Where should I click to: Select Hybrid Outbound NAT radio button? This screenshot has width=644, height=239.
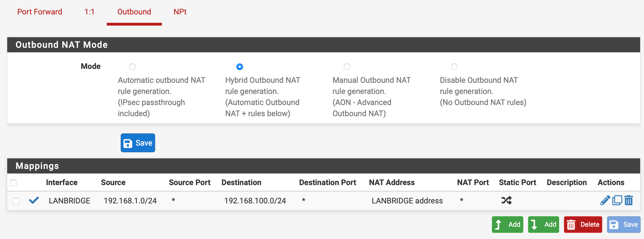click(240, 67)
